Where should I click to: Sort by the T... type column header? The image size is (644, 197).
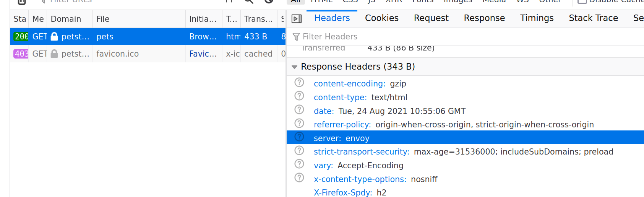[x=232, y=19]
